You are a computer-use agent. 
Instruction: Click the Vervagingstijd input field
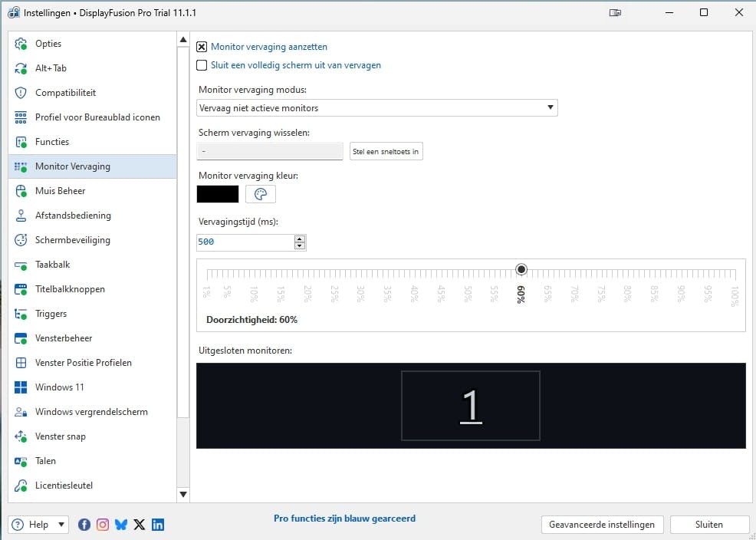tap(245, 242)
